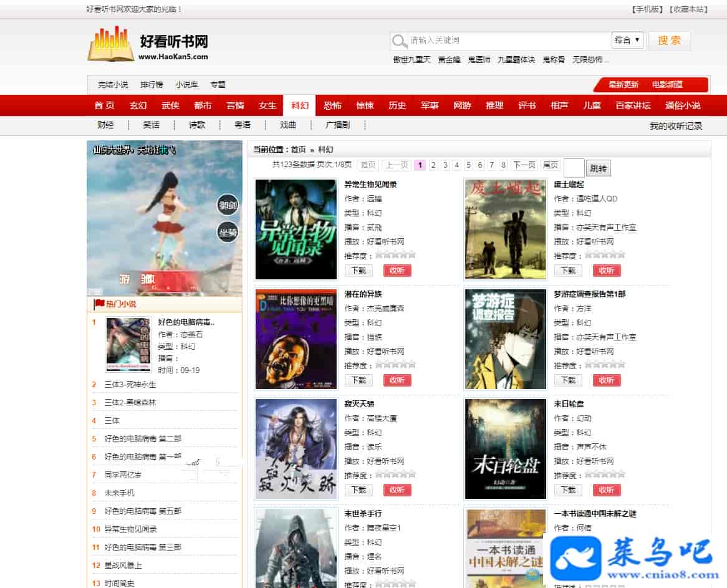The width and height of the screenshot is (727, 588).
Task: Open hot novel 星战风暴上
Action: pos(122,566)
